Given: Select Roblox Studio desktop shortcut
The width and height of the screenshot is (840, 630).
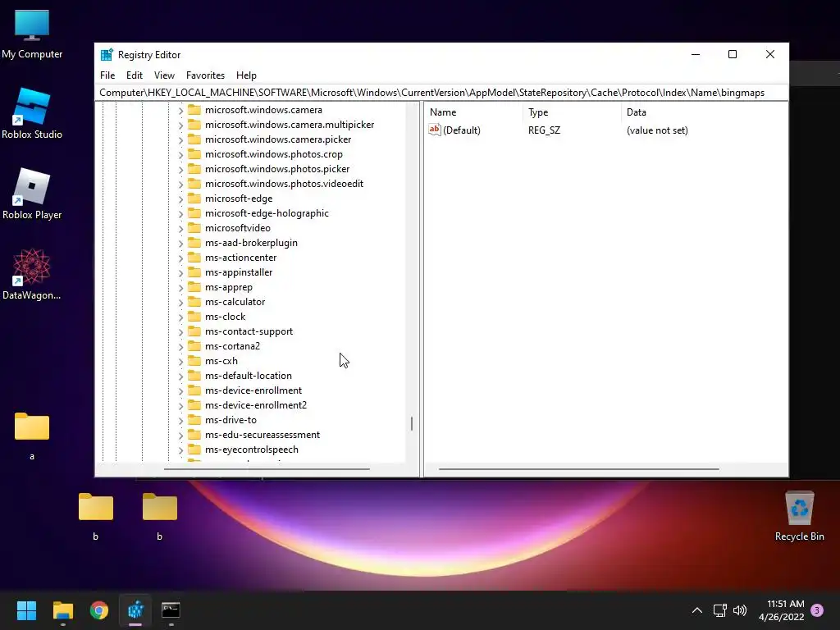Looking at the screenshot, I should click(x=32, y=113).
